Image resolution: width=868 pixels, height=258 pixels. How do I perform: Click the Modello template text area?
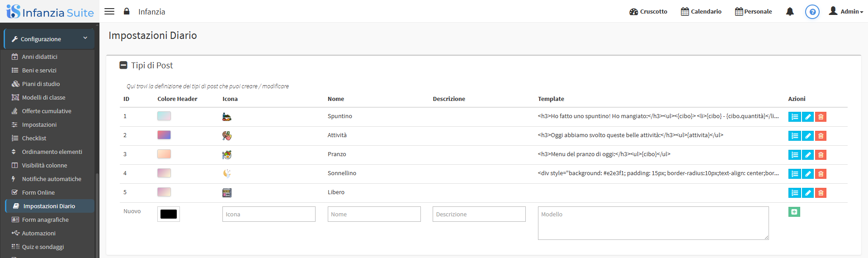point(653,223)
